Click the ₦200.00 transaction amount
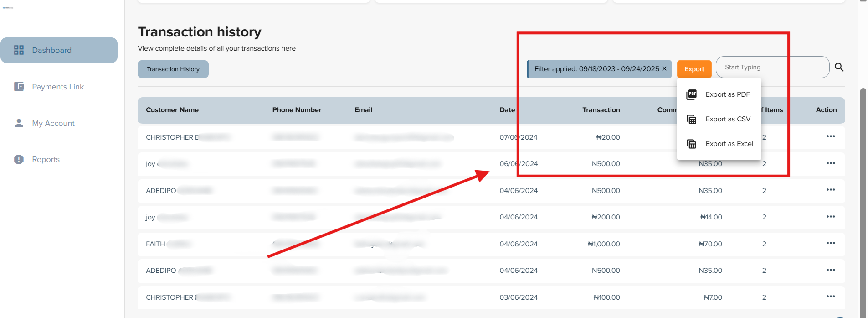Screen dimensions: 868x318 tap(606, 217)
